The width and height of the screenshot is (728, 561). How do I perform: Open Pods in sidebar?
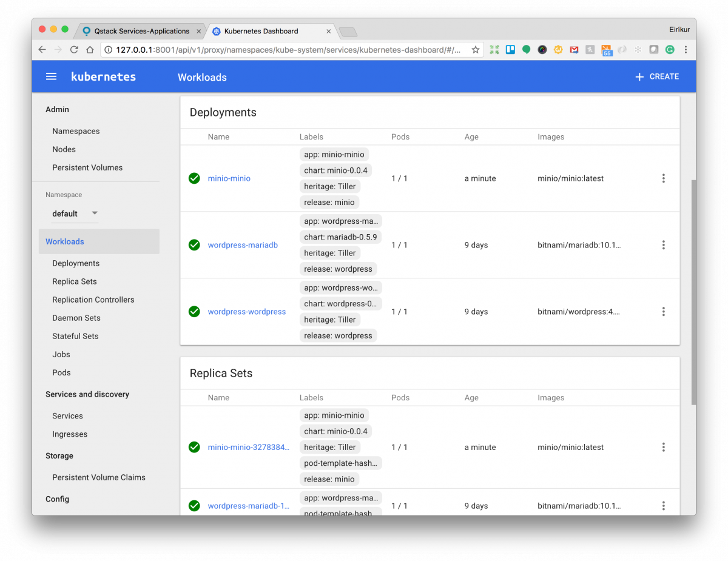[x=61, y=372]
